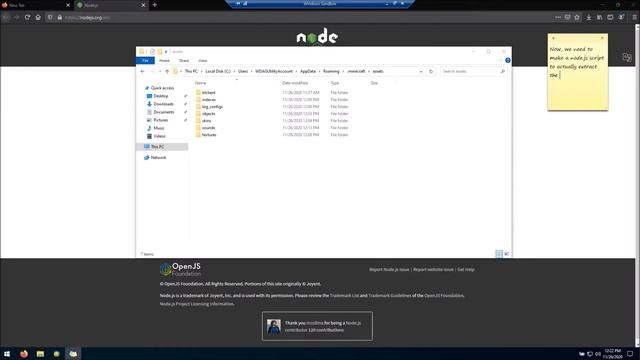Open the textures folder
Image resolution: width=640 pixels, height=360 pixels.
(x=209, y=134)
